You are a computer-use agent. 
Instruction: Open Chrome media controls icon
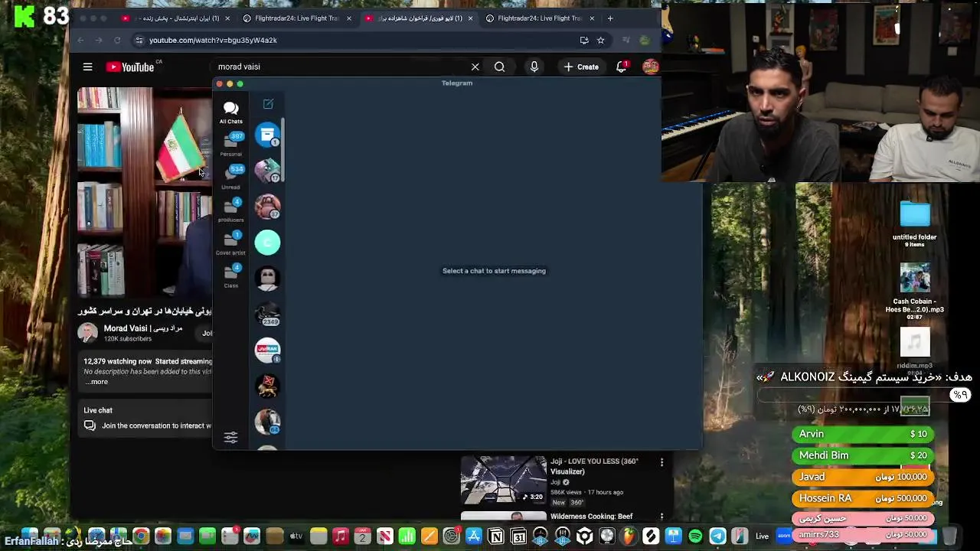click(626, 40)
